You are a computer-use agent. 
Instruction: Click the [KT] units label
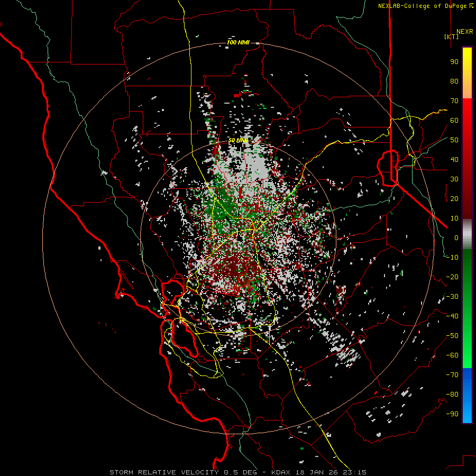click(451, 36)
